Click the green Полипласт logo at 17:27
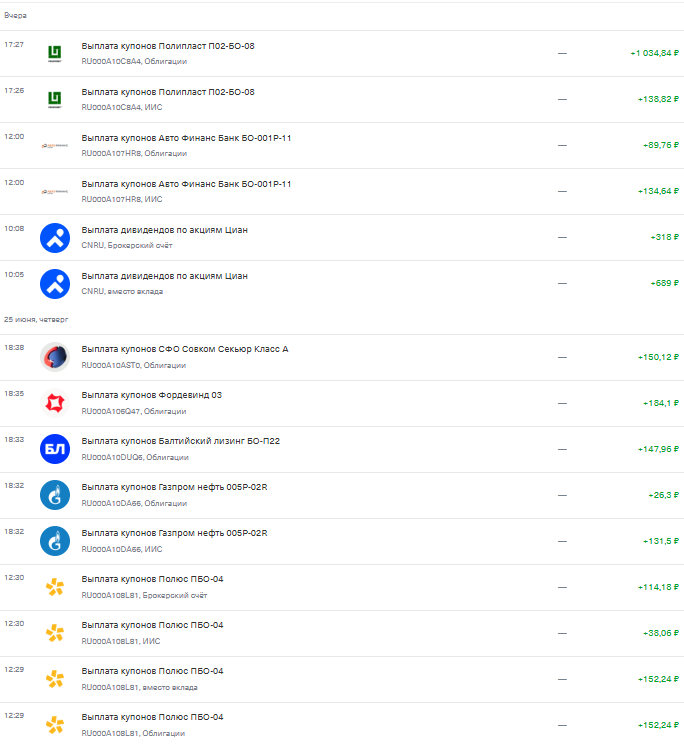 [x=55, y=54]
